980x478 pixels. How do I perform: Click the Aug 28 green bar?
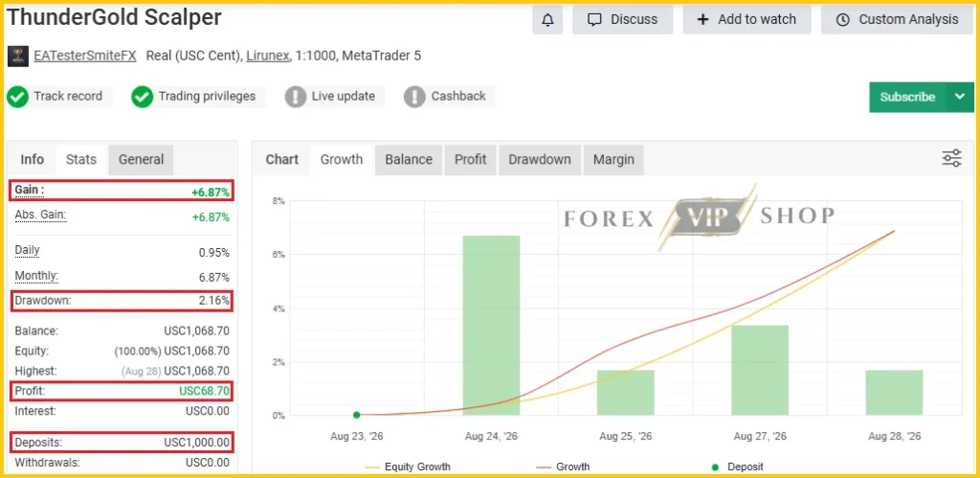[x=895, y=393]
